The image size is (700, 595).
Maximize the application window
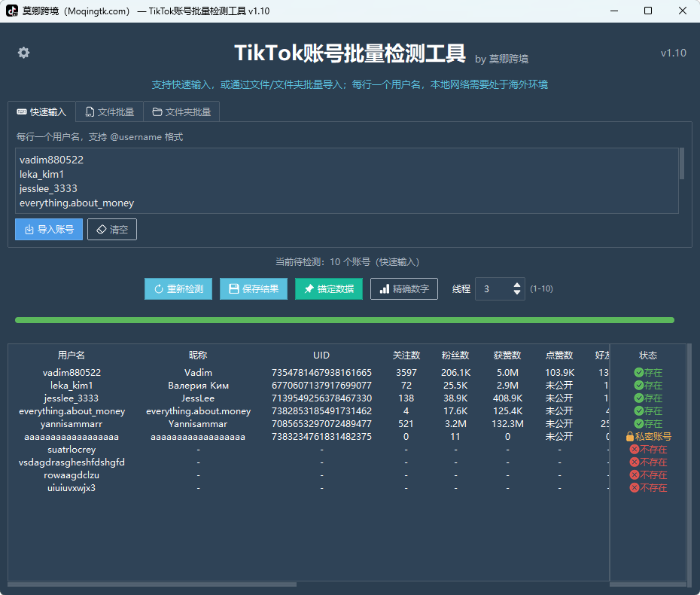click(648, 11)
